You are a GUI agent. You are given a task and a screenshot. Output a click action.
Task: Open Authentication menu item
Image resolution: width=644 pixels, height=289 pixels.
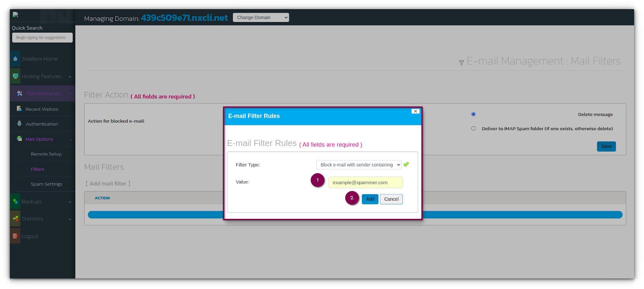(x=42, y=124)
